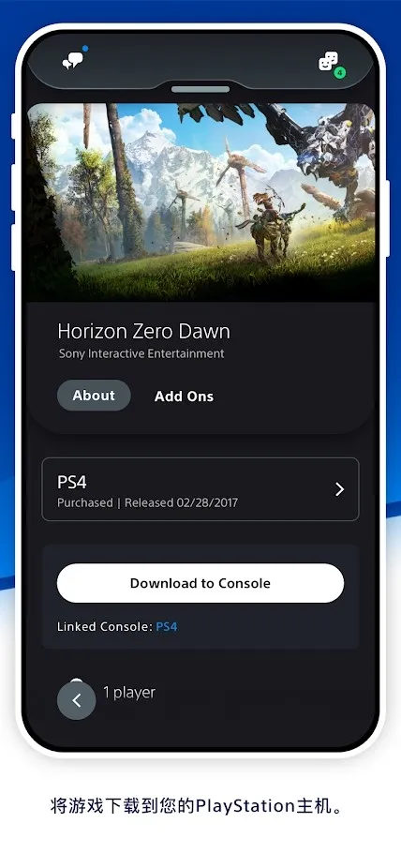View the Horizon Zero Dawn cover artwork
This screenshot has width=401, height=868.
[x=200, y=202]
